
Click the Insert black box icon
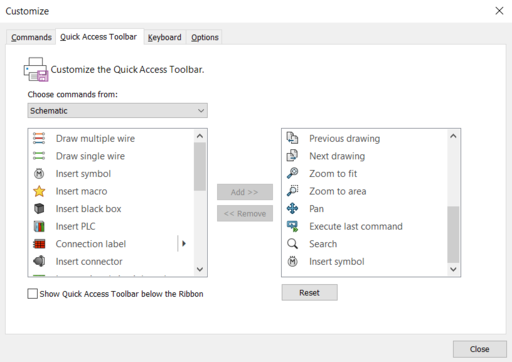click(39, 209)
